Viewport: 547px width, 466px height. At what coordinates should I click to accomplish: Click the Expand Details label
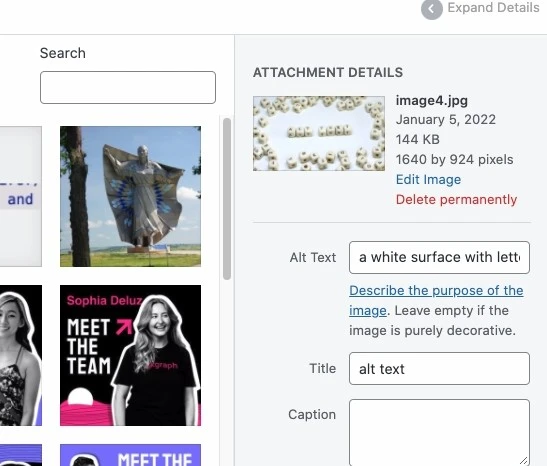click(x=493, y=8)
